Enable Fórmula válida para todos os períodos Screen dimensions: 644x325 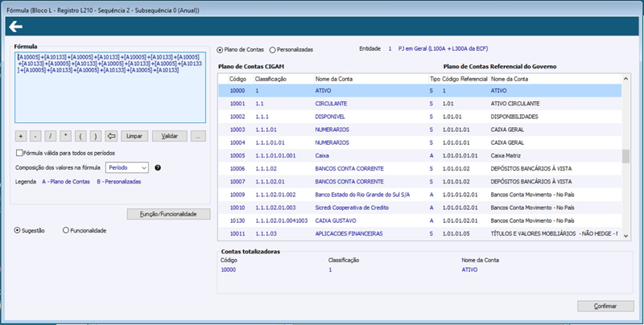click(x=19, y=153)
